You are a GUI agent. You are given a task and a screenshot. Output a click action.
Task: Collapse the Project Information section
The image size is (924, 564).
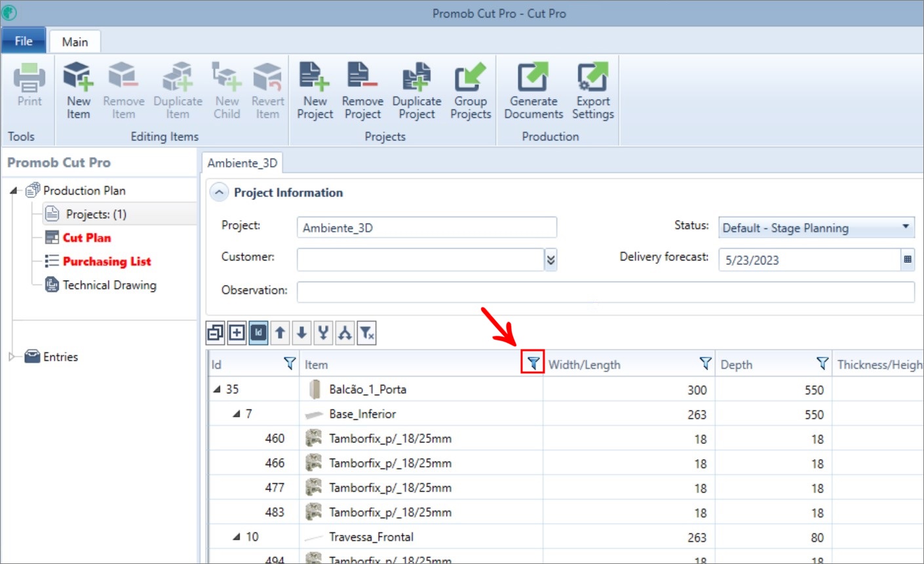coord(219,192)
